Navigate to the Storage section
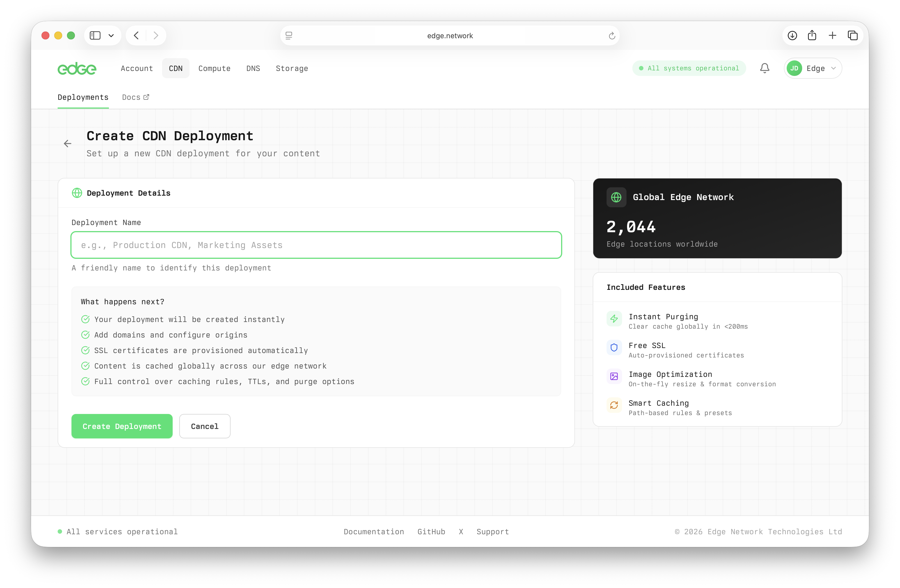Image resolution: width=900 pixels, height=588 pixels. click(x=292, y=68)
